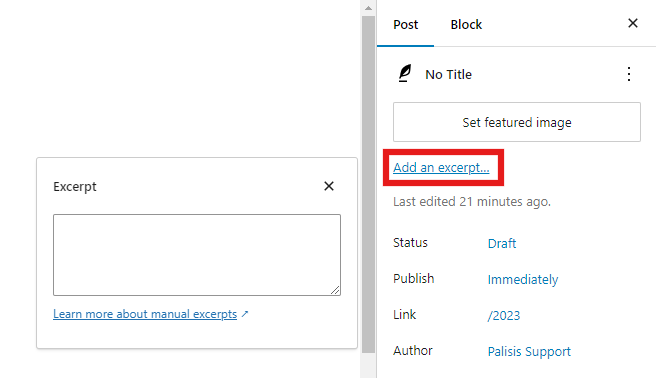
Task: Open the post actions three-dot menu
Action: pyautogui.click(x=629, y=74)
